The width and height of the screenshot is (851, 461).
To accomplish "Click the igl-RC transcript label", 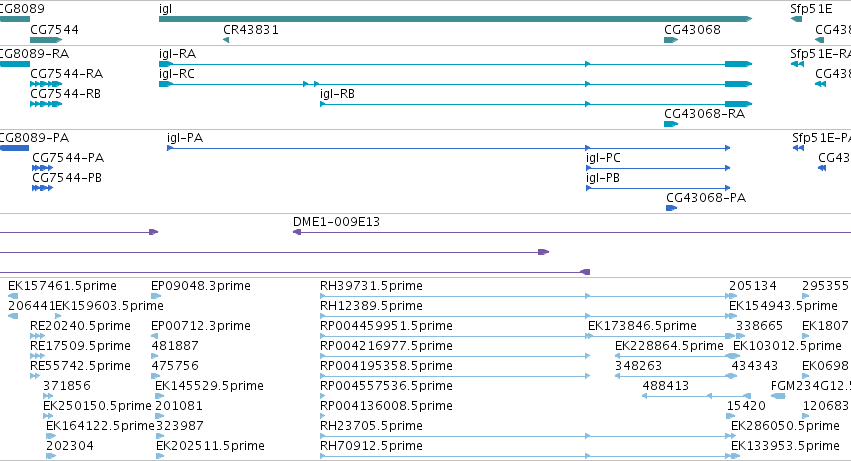I will point(176,74).
